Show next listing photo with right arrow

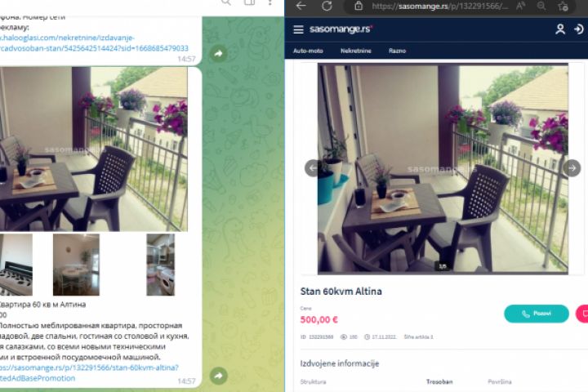coord(572,168)
